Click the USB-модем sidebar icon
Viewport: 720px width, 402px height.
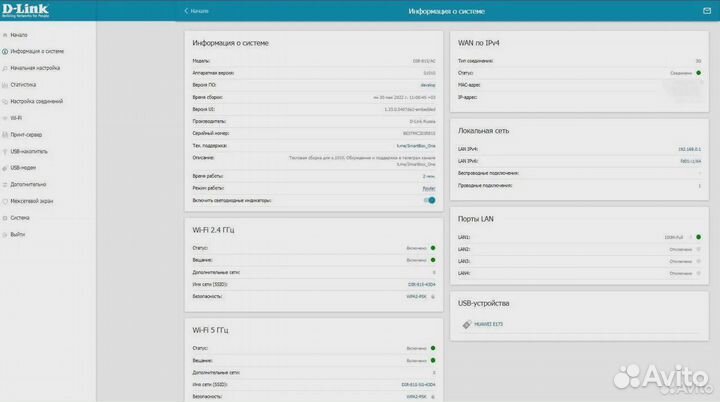[5, 167]
